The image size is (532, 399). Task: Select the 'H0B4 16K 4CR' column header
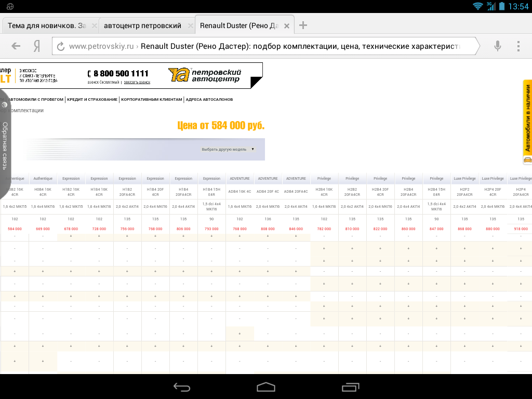[43, 192]
